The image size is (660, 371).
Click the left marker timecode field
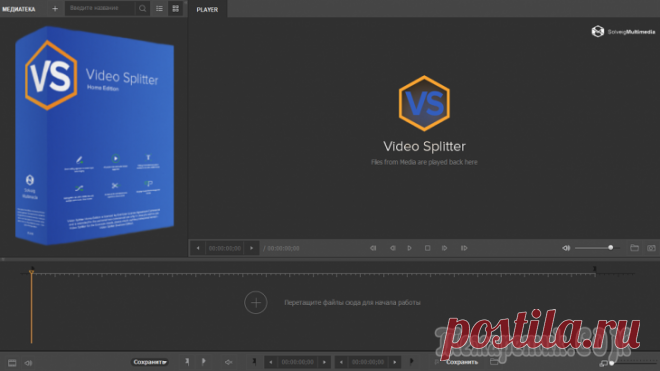298,362
